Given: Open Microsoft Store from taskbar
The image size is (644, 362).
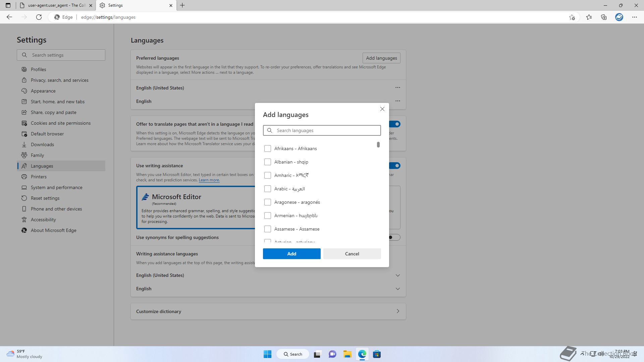Looking at the screenshot, I should [377, 354].
